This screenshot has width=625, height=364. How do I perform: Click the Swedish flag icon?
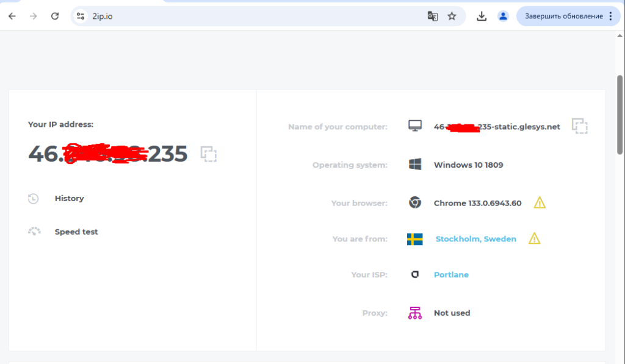[415, 239]
